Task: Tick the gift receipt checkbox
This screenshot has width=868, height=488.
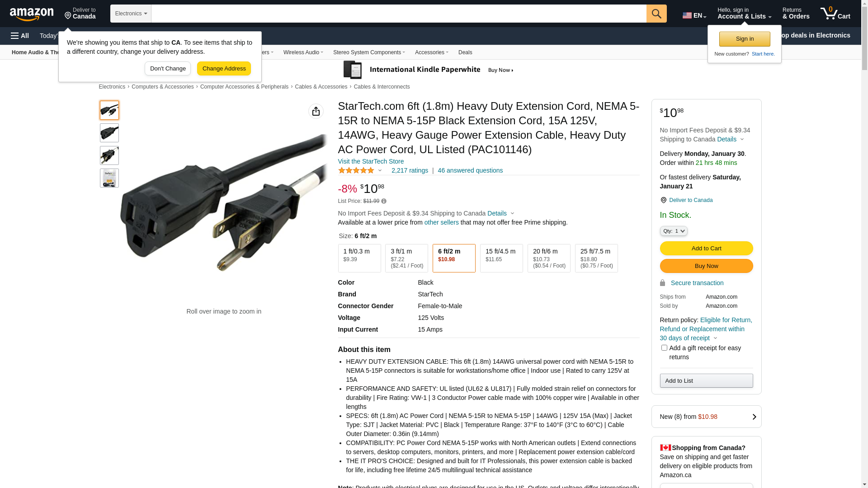Action: click(664, 348)
